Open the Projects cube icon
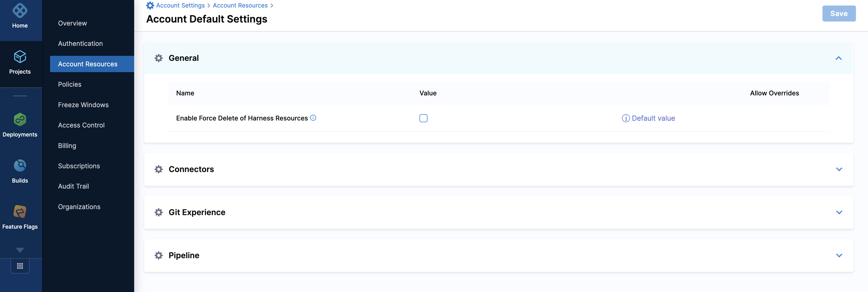868x292 pixels. 20,57
